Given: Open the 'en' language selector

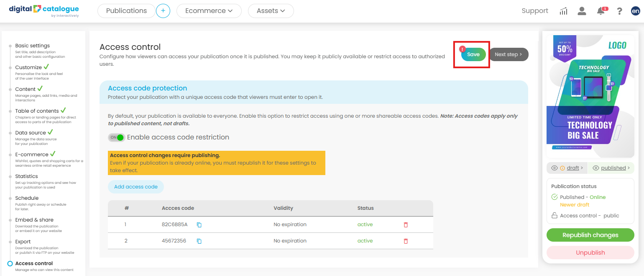Looking at the screenshot, I should point(635,11).
